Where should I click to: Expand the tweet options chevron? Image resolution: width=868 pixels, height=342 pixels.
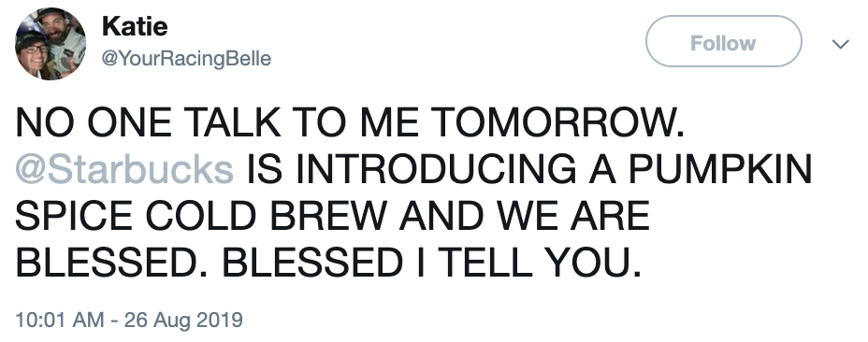pyautogui.click(x=840, y=44)
